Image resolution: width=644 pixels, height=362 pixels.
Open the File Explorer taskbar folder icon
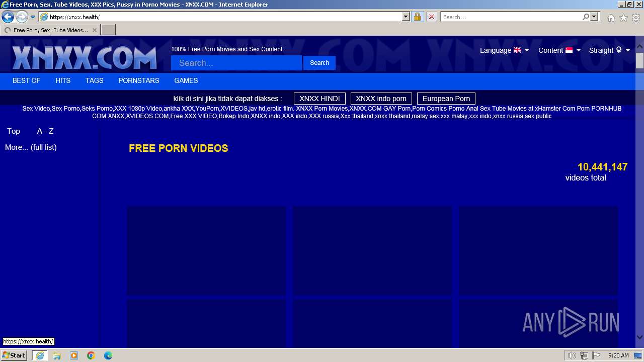coord(57,355)
